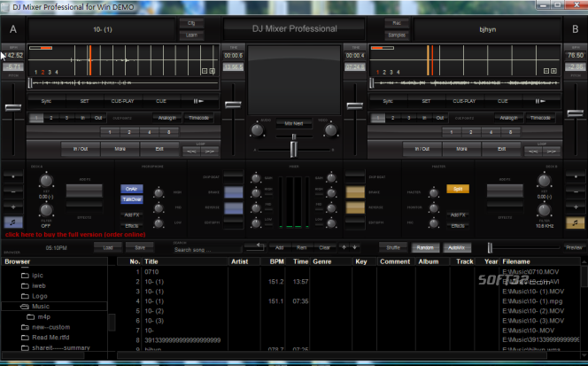Click the m4p folder icon

pos(31,317)
